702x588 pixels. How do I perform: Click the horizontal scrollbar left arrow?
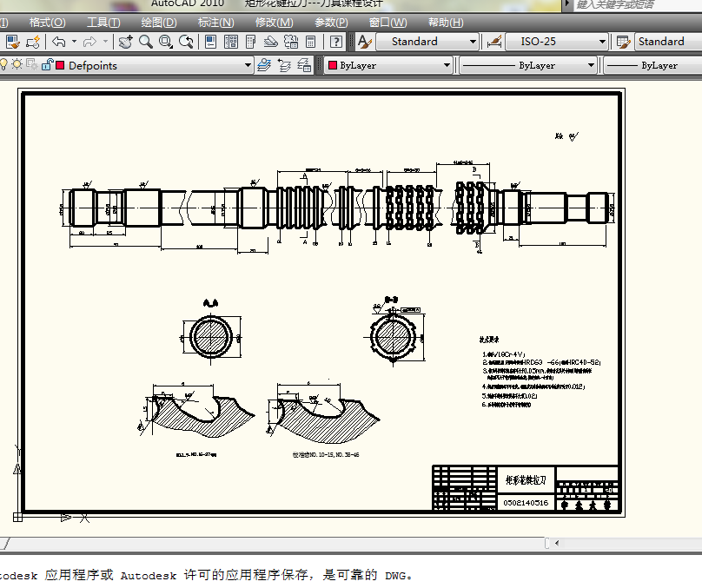point(557,543)
